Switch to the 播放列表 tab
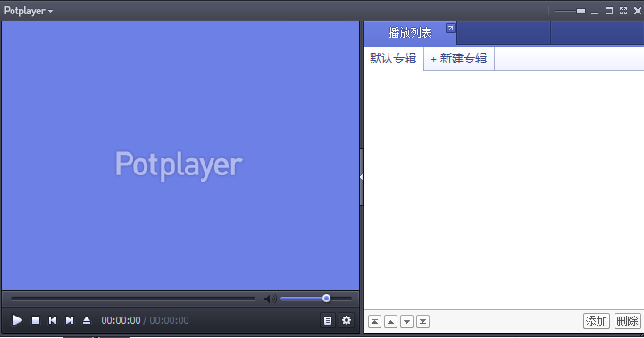The width and height of the screenshot is (644, 338). click(410, 32)
